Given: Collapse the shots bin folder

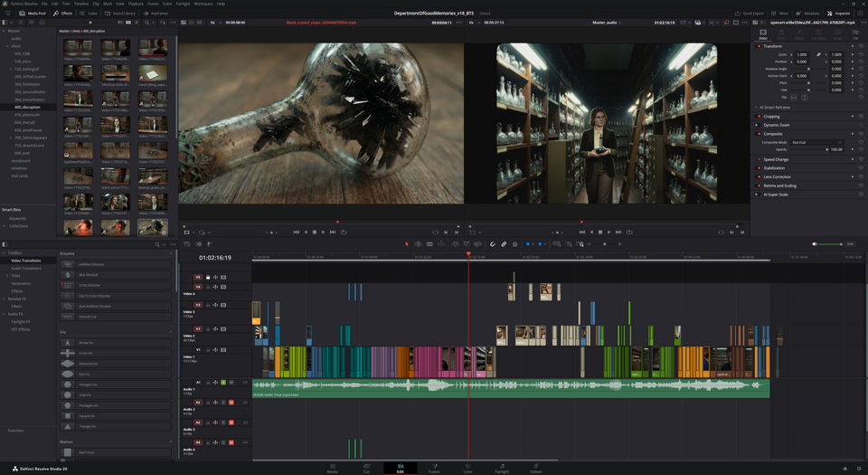Looking at the screenshot, I should [x=6, y=46].
